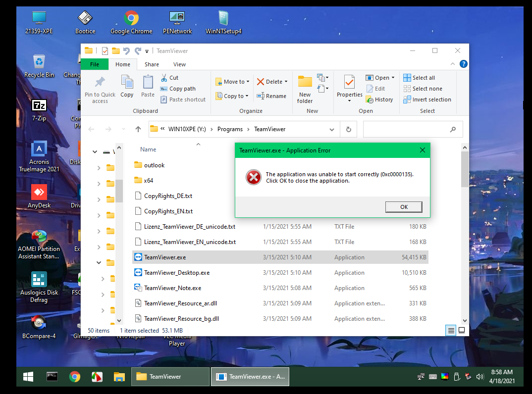Collapse the top navigation tree drive node
Image resolution: width=532 pixels, height=394 pixels.
(95, 152)
